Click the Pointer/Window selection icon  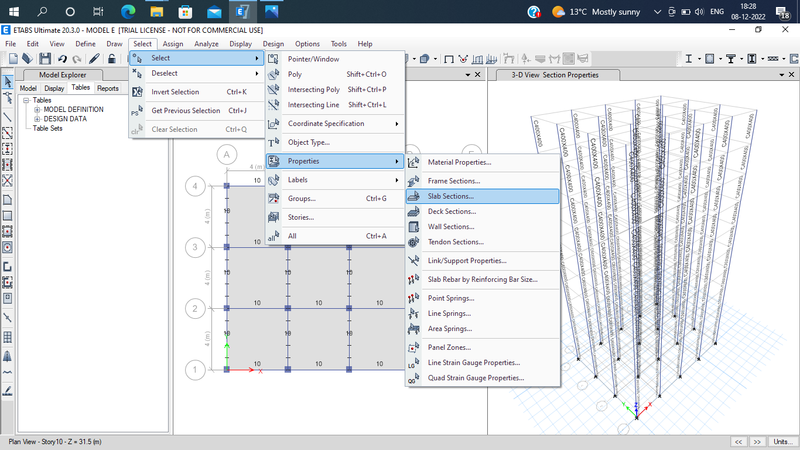coord(273,59)
